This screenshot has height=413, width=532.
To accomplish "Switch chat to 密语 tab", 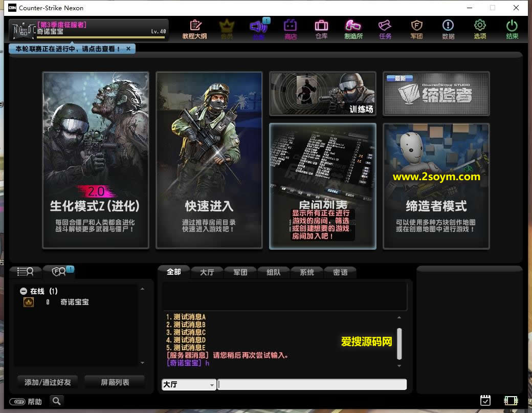I will tap(340, 272).
